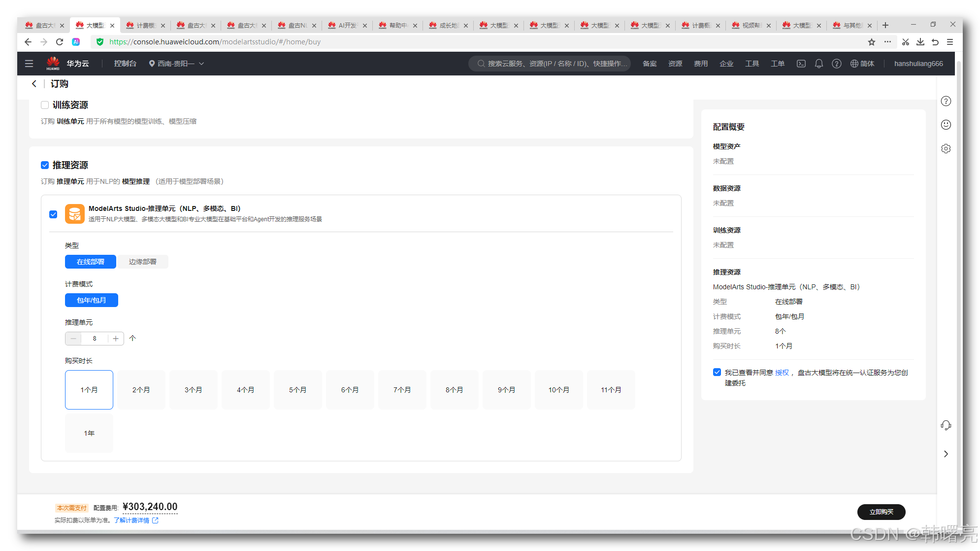Image resolution: width=980 pixels, height=551 pixels.
Task: Switch to the 边缘部署 type tab
Action: click(142, 262)
